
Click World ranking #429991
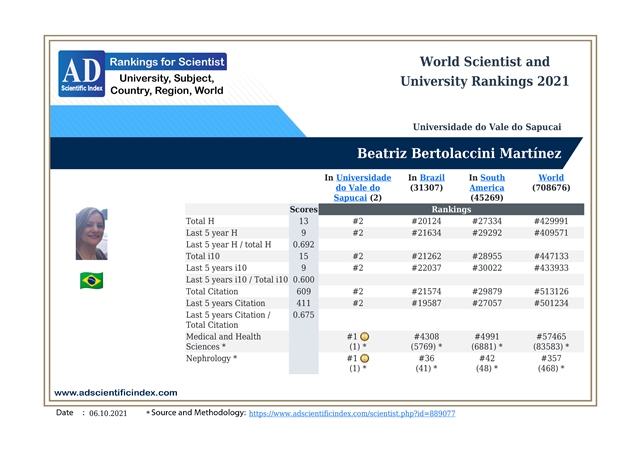pyautogui.click(x=551, y=221)
